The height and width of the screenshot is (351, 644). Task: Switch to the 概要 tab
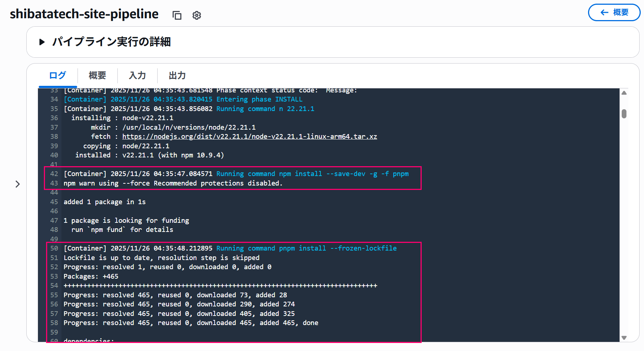pos(97,76)
